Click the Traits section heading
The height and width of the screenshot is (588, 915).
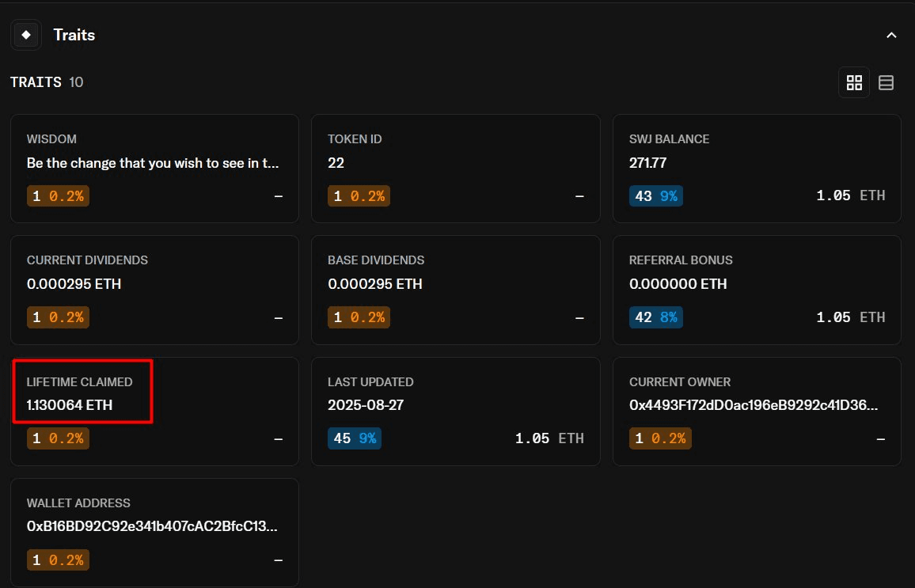pos(74,35)
